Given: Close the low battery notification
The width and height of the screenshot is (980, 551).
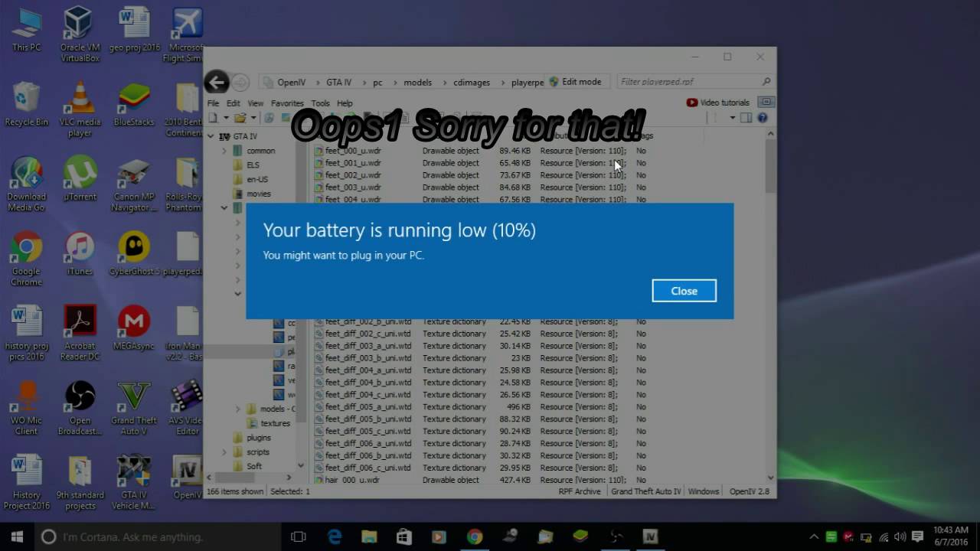Looking at the screenshot, I should pyautogui.click(x=684, y=291).
